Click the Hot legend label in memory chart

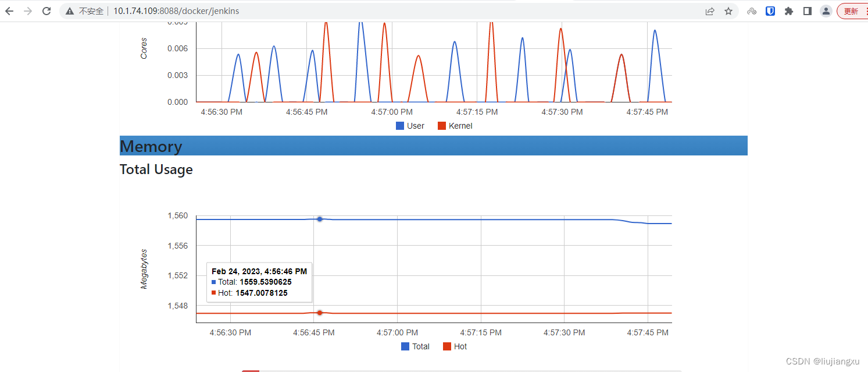tap(460, 346)
